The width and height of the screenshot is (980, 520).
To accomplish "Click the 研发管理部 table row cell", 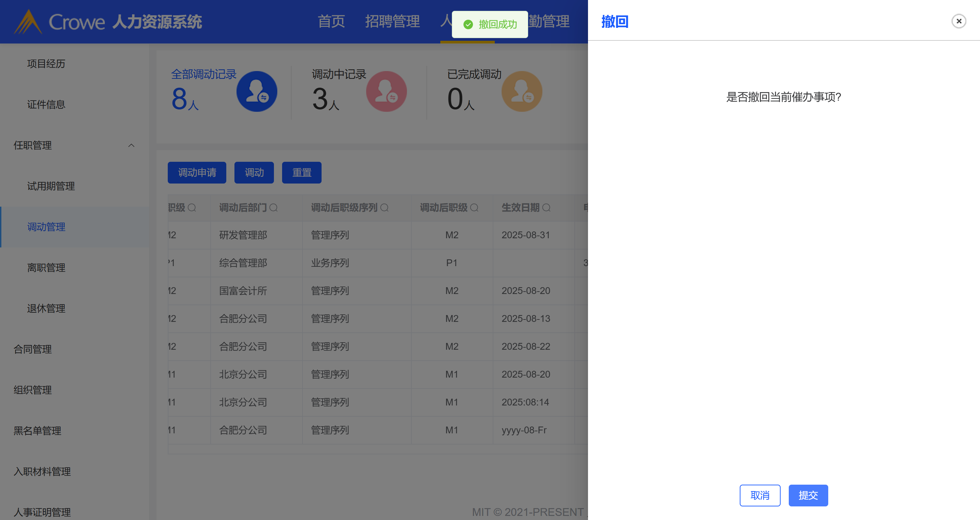I will [243, 235].
